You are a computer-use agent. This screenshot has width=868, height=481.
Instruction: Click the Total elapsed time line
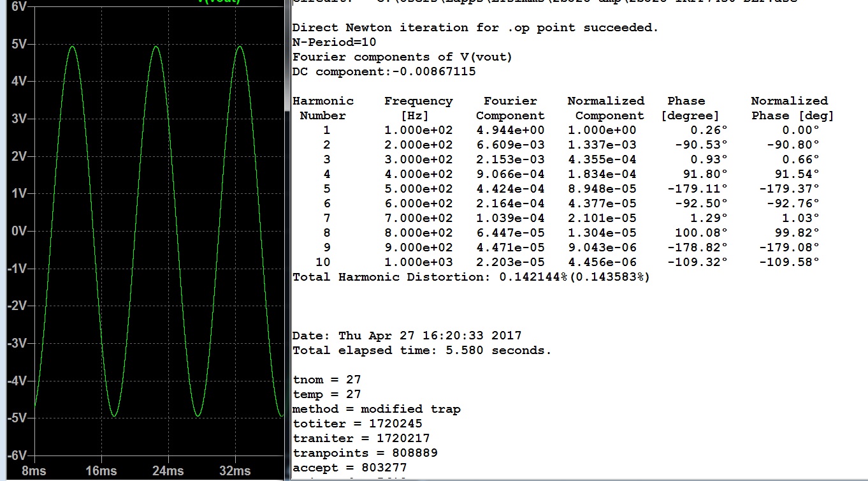[x=421, y=350]
